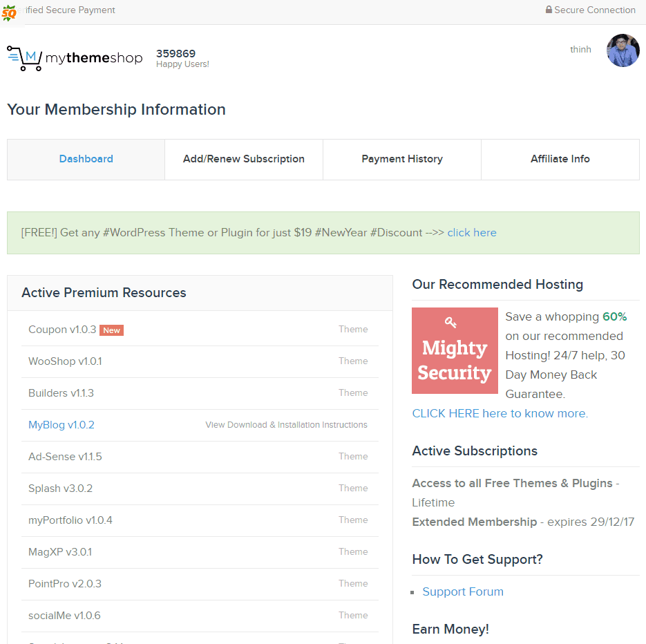This screenshot has height=644, width=646.
Task: View Download & Installation Instructions for MyBlog
Action: [286, 425]
